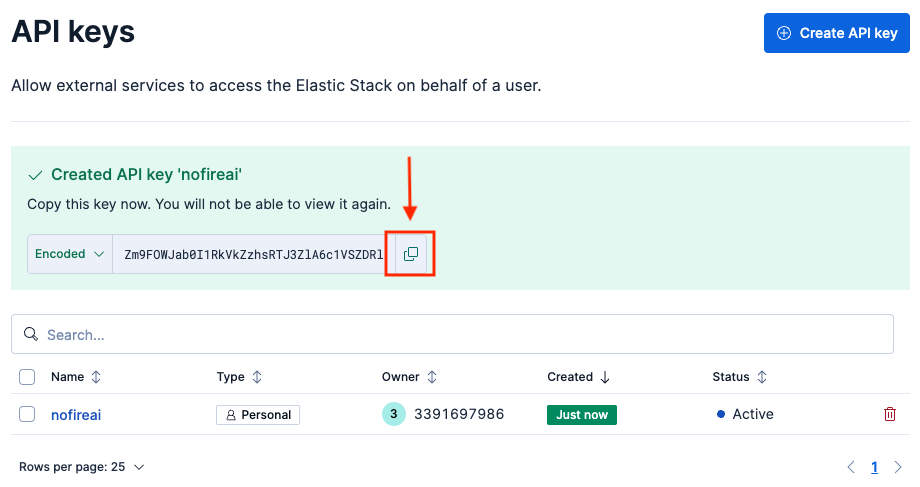The image size is (920, 487).
Task: Sort by Owner column arrows
Action: (x=432, y=377)
